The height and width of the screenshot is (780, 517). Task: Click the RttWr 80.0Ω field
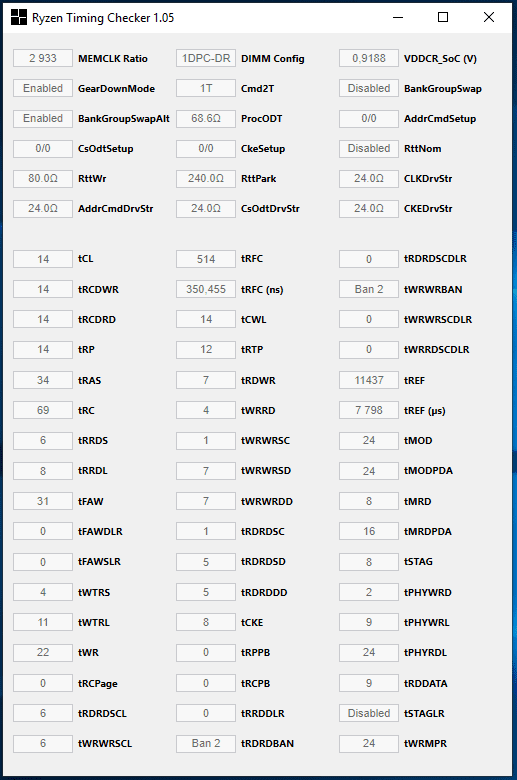coord(43,178)
